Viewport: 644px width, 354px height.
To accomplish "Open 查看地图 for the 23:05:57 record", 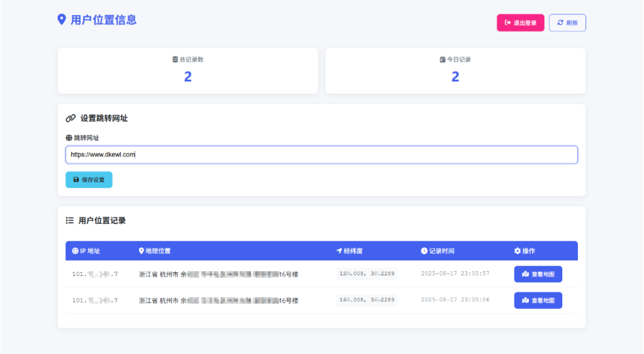I will point(538,274).
